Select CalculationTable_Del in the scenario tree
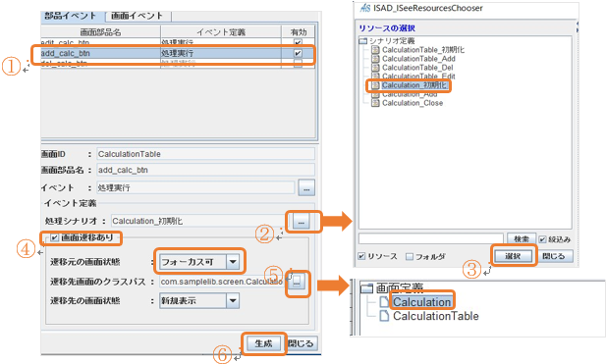 point(417,68)
